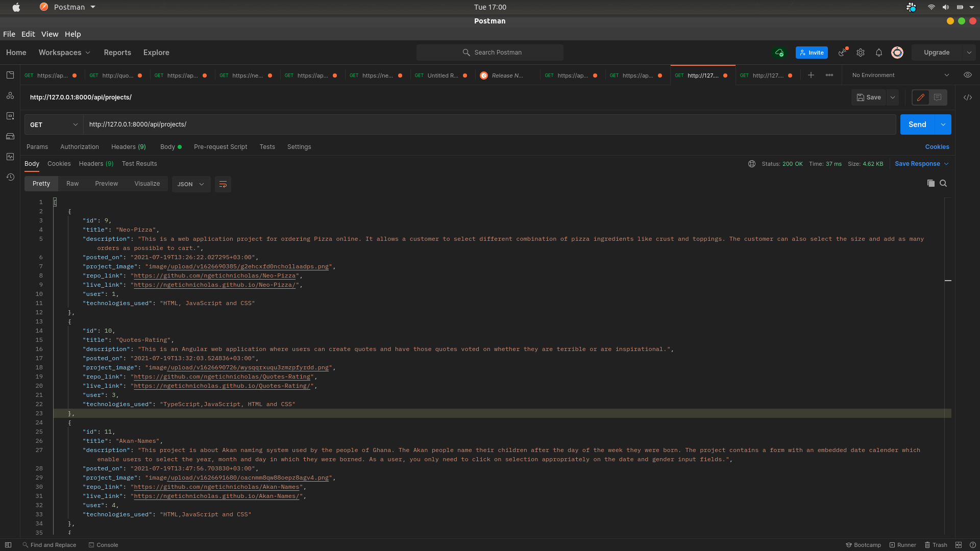Open the notifications bell icon
Image resolution: width=980 pixels, height=551 pixels.
click(879, 53)
